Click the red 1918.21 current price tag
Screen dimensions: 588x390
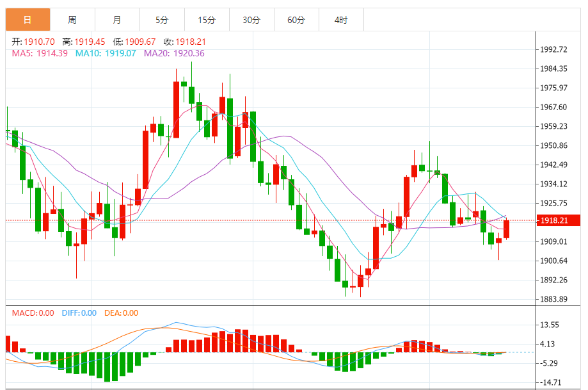pos(559,220)
